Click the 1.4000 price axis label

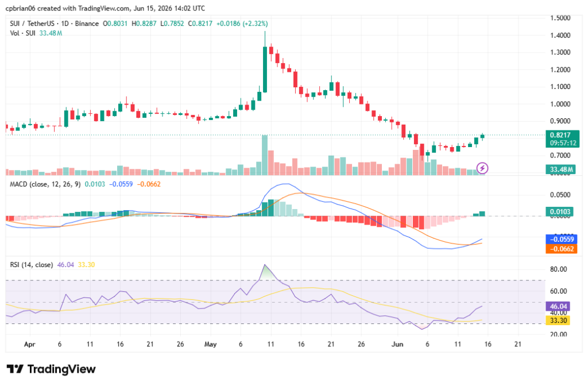pos(560,35)
